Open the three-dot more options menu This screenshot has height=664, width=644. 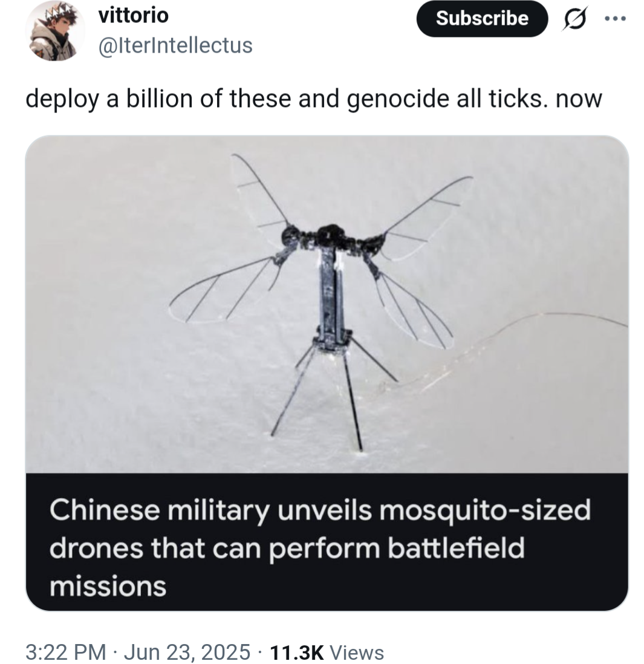click(615, 19)
